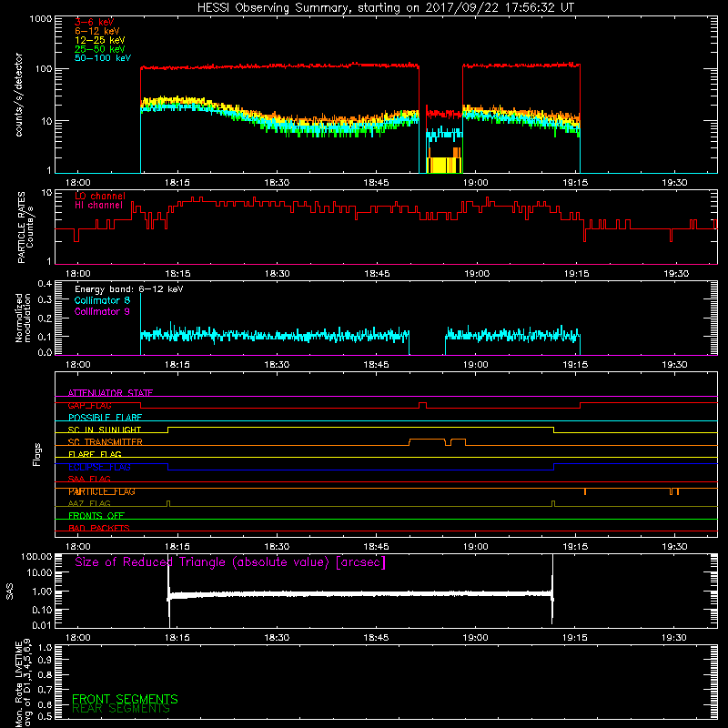728x728 pixels.
Task: Select the green 25-50 keV legend entry
Action: (100, 49)
